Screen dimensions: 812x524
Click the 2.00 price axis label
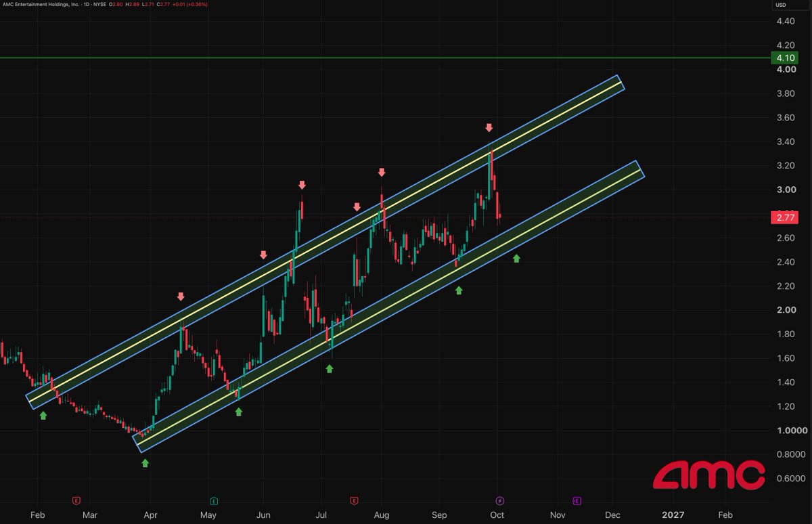click(x=786, y=310)
